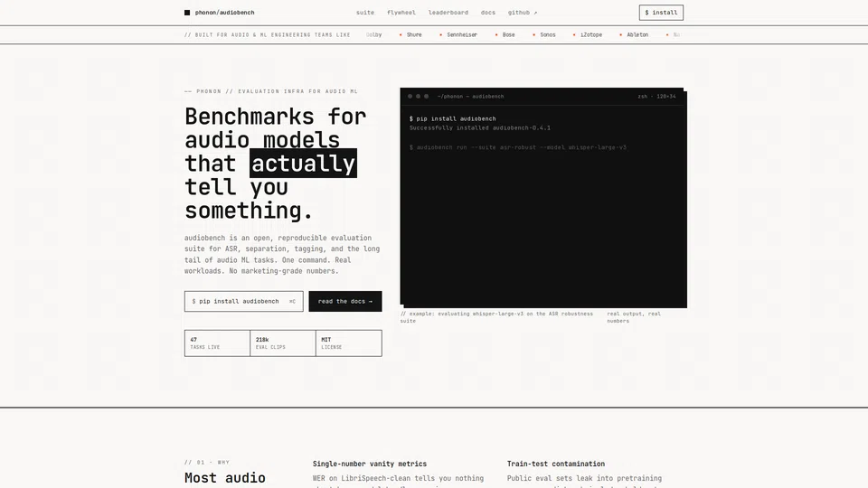Click the $ install button

pos(661,13)
